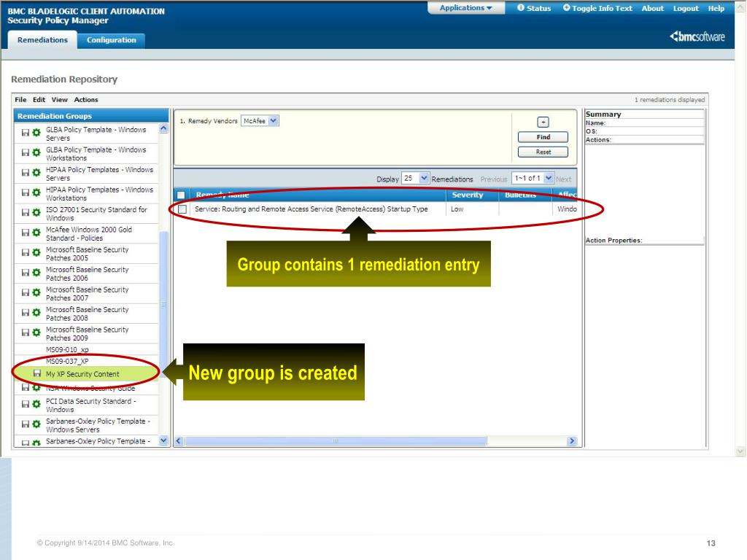Screen dimensions: 747x560
Task: Click the Low severity cell
Action: 457,209
